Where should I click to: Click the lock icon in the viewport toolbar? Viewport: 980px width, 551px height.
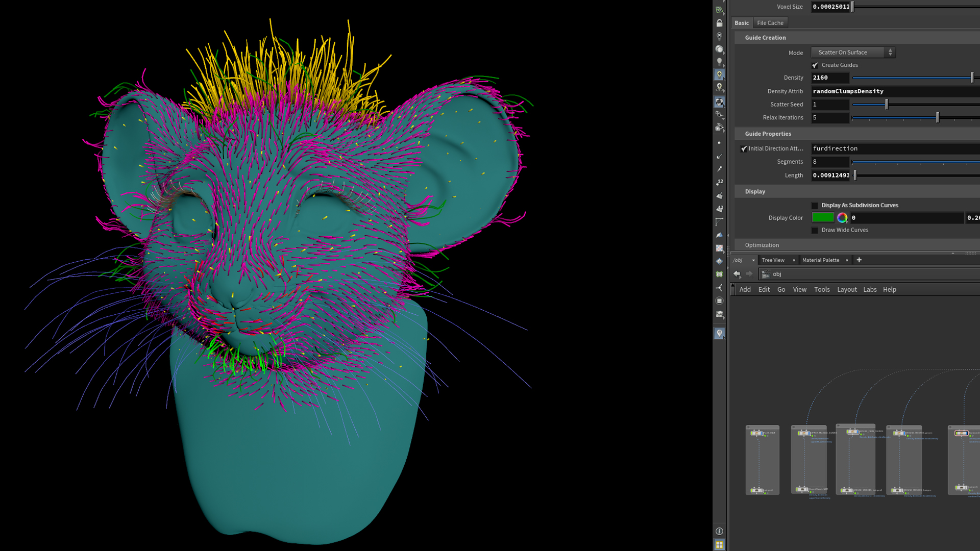(719, 23)
